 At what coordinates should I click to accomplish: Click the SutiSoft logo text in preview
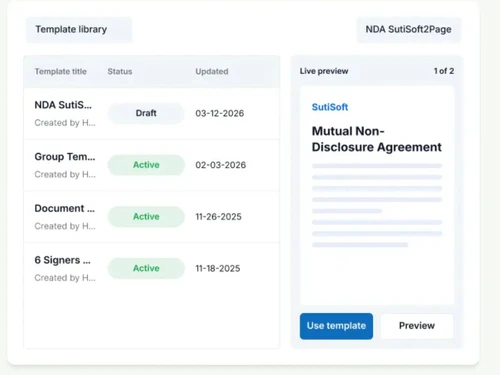(330, 107)
